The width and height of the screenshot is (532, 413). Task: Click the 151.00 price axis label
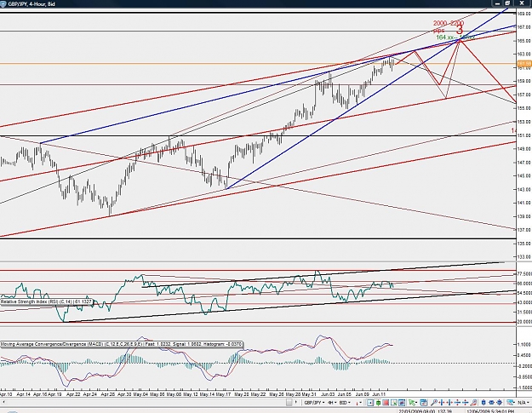point(524,135)
